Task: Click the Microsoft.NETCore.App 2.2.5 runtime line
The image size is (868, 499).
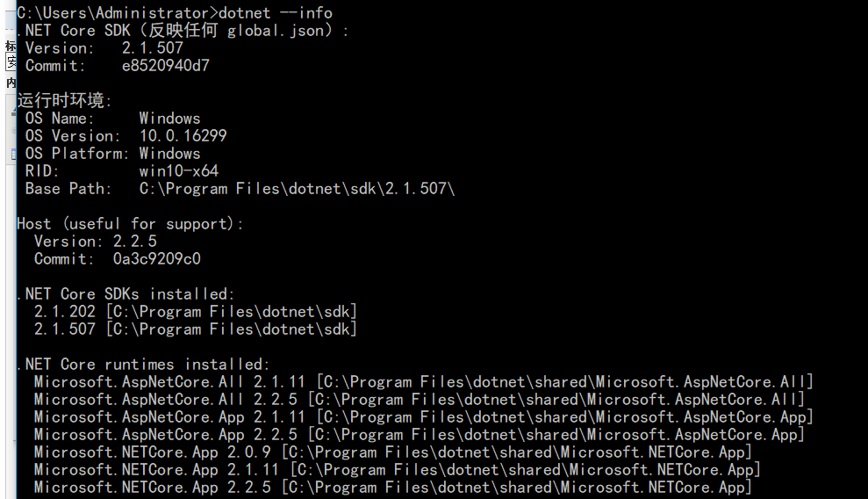Action: [393, 487]
